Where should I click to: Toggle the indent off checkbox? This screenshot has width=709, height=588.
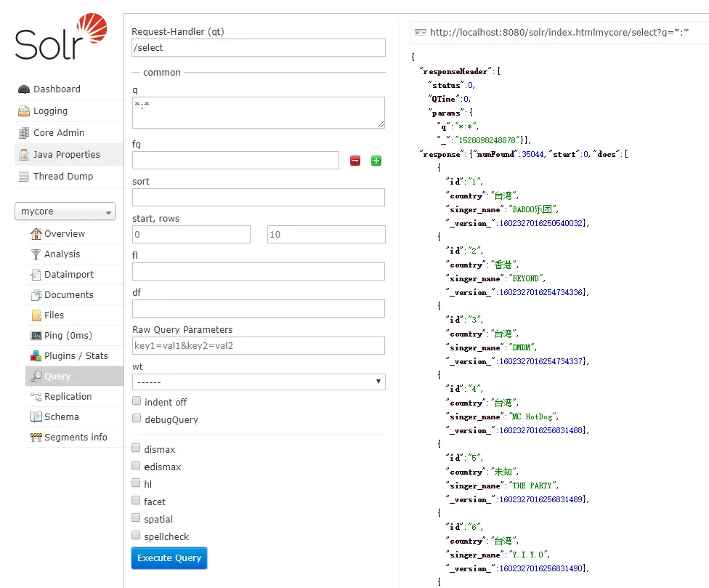137,400
